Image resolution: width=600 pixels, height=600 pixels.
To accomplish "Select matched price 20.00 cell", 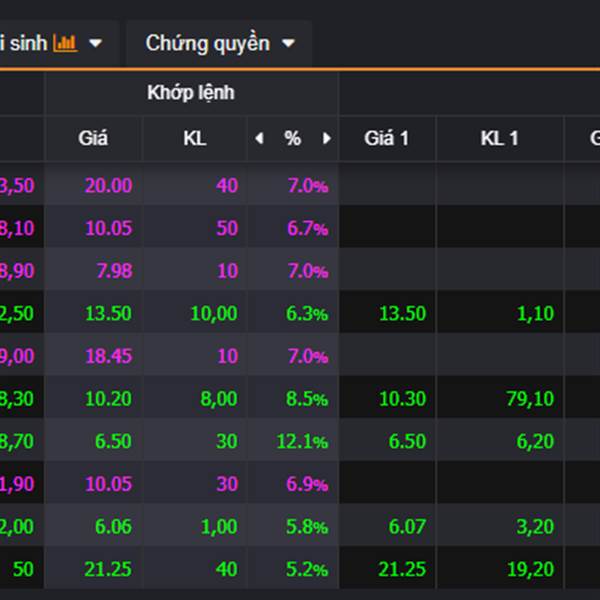I will (108, 185).
